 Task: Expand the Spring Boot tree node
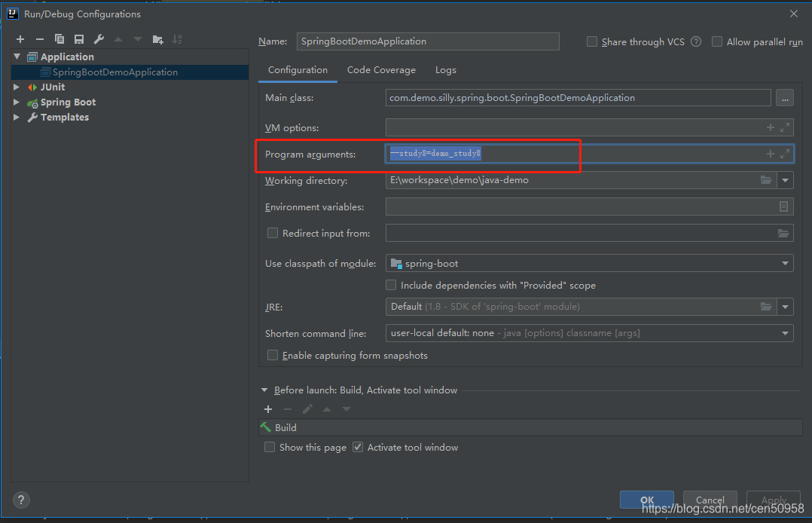tap(17, 102)
